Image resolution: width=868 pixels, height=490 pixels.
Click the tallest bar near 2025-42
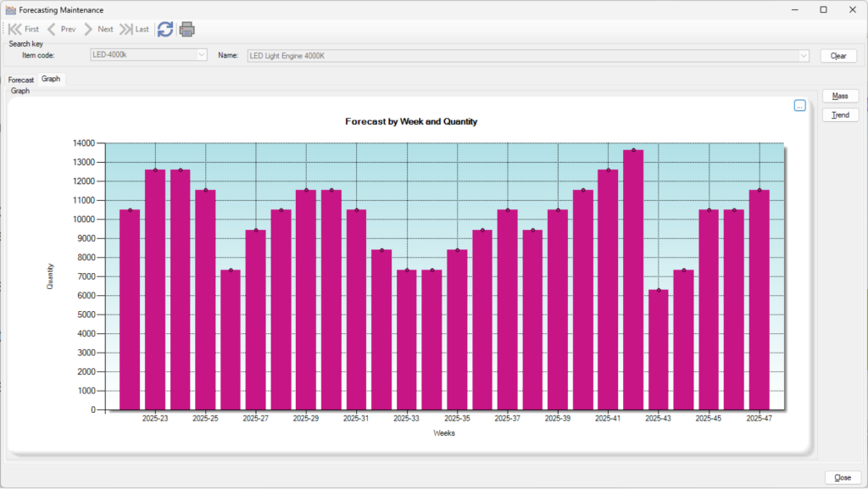click(x=633, y=280)
